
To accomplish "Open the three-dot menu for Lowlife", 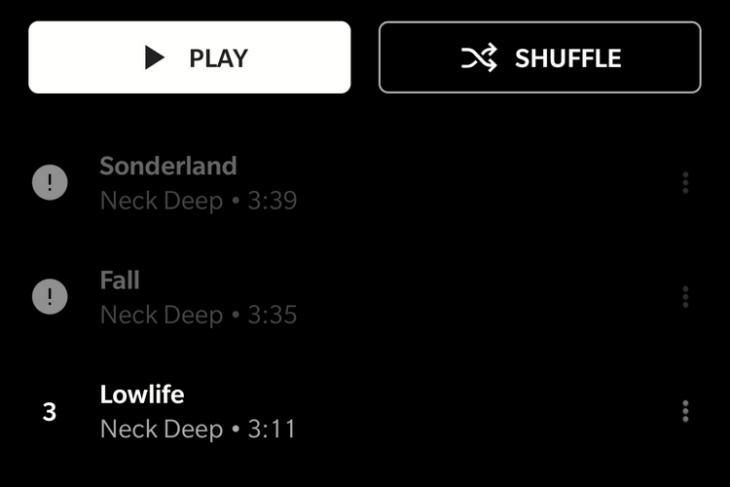I will point(685,411).
